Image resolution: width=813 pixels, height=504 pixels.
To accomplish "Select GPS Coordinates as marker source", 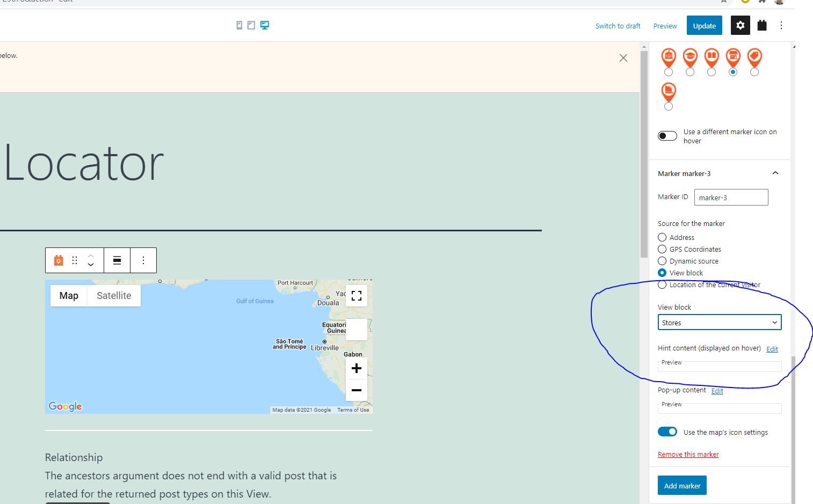I will pyautogui.click(x=662, y=249).
